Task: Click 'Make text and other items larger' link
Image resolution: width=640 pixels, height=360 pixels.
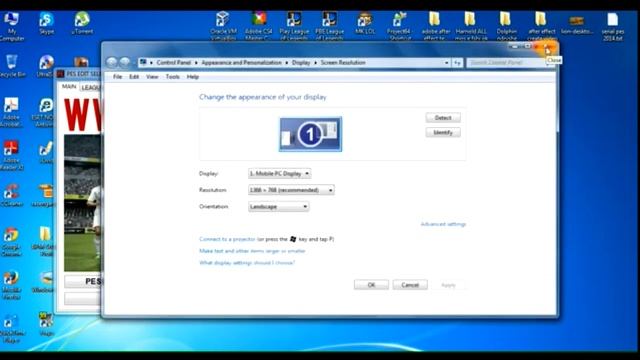Action: click(252, 251)
